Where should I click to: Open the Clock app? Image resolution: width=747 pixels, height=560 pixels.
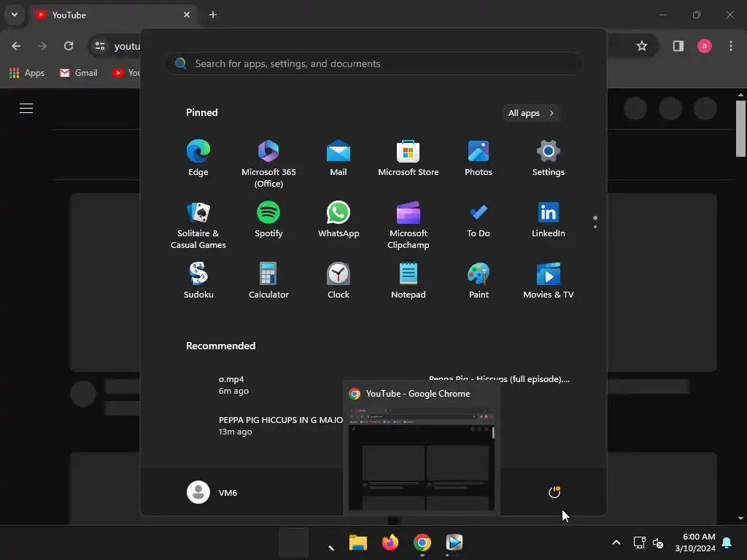(x=338, y=281)
